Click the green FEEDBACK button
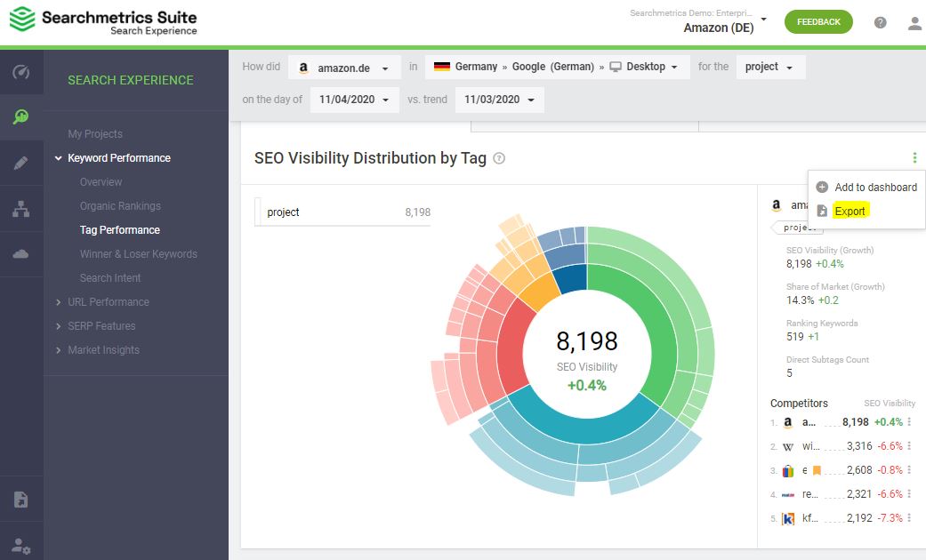The image size is (926, 560). (818, 22)
